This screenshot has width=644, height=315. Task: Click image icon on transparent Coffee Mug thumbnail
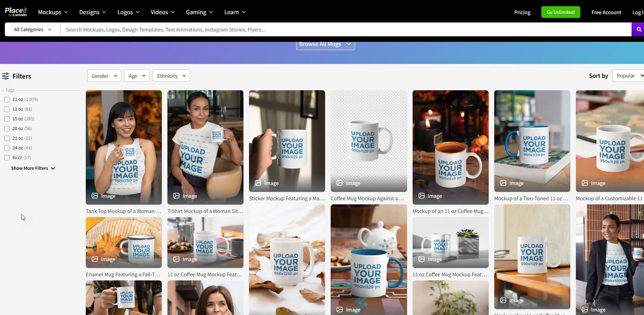tap(340, 183)
